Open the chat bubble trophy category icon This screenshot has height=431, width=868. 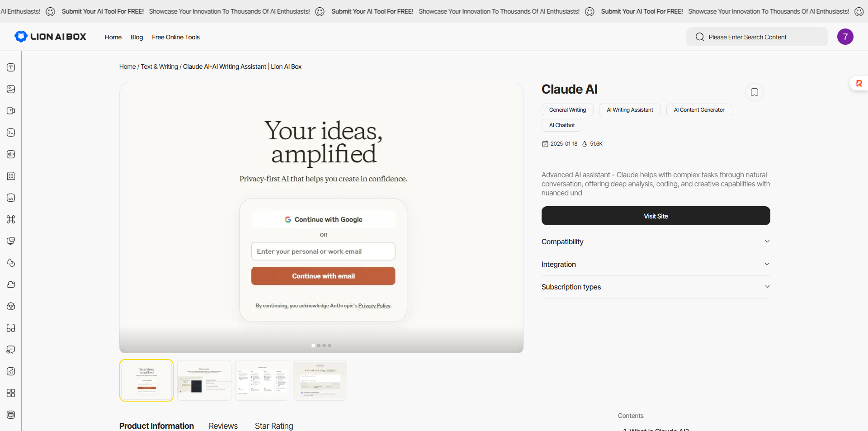click(11, 241)
